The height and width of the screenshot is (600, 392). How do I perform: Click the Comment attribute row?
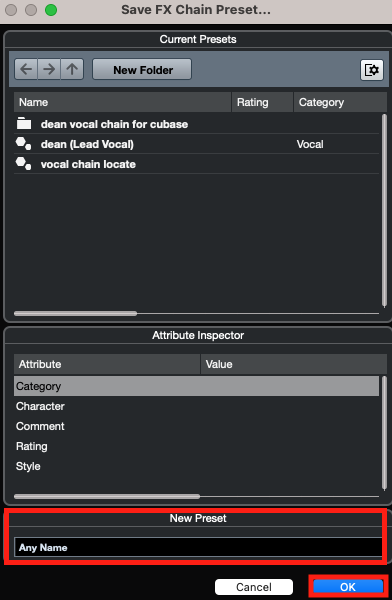196,426
